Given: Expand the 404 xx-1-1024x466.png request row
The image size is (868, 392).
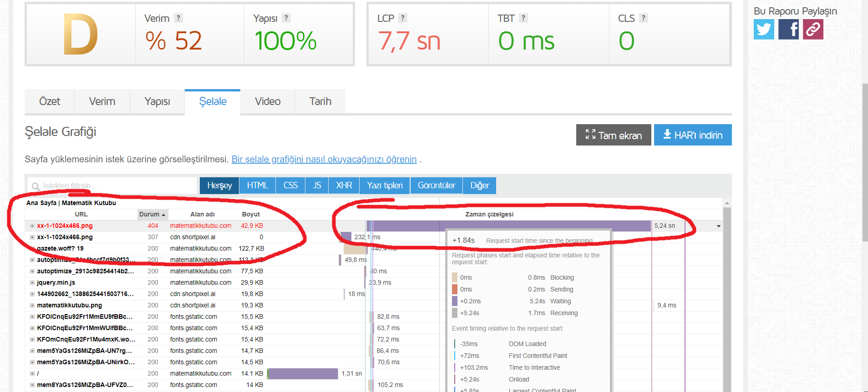Looking at the screenshot, I should coord(32,226).
